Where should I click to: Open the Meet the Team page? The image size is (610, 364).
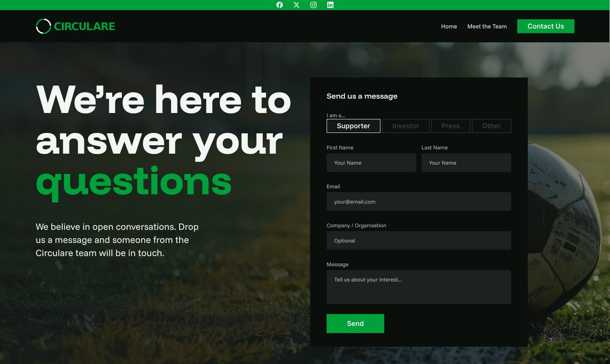(487, 26)
